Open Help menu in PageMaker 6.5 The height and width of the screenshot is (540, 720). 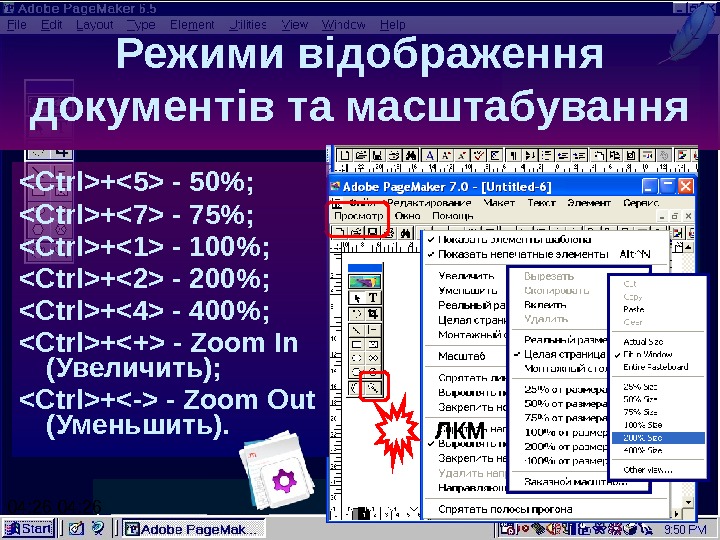coord(393,25)
